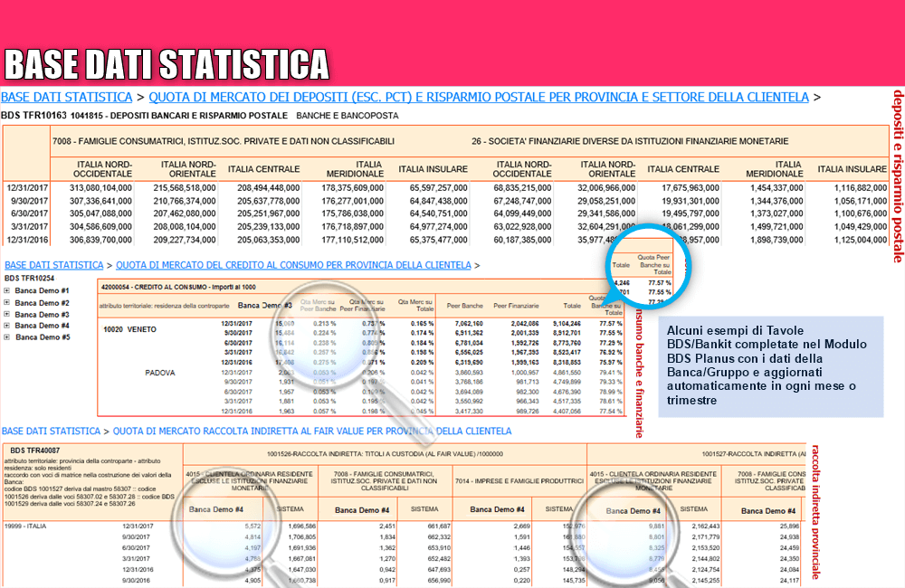
Task: Expand the Banca Demo #4 tree node
Action: tap(7, 326)
